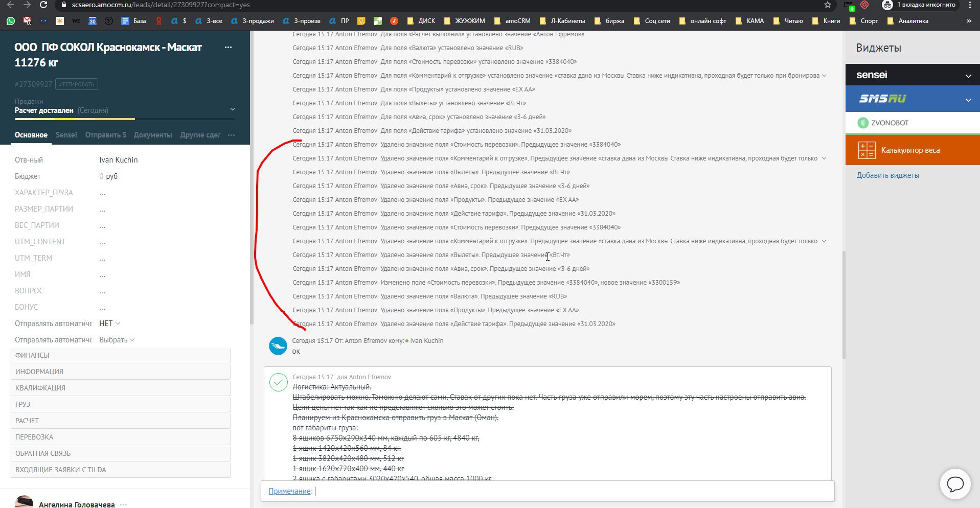Bookmark this page with star icon
Viewport: 980px width, 508px height.
828,5
